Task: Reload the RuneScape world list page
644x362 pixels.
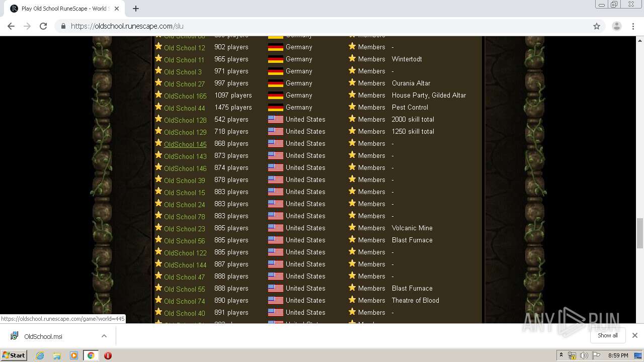Action: (x=43, y=26)
